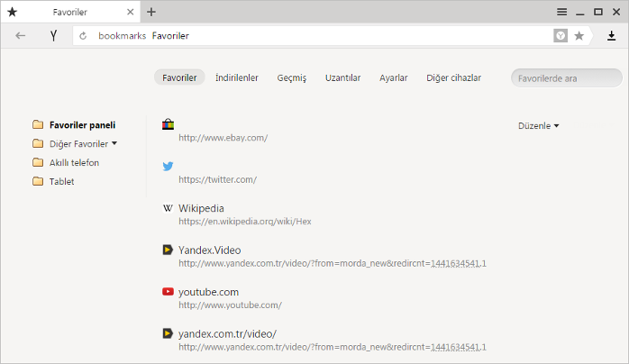Reload the page with refresh icon

coord(83,36)
